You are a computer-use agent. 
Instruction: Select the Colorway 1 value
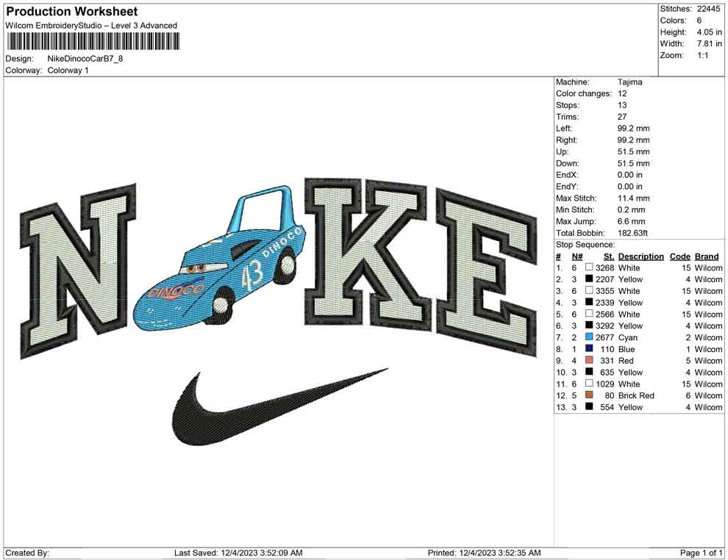68,70
